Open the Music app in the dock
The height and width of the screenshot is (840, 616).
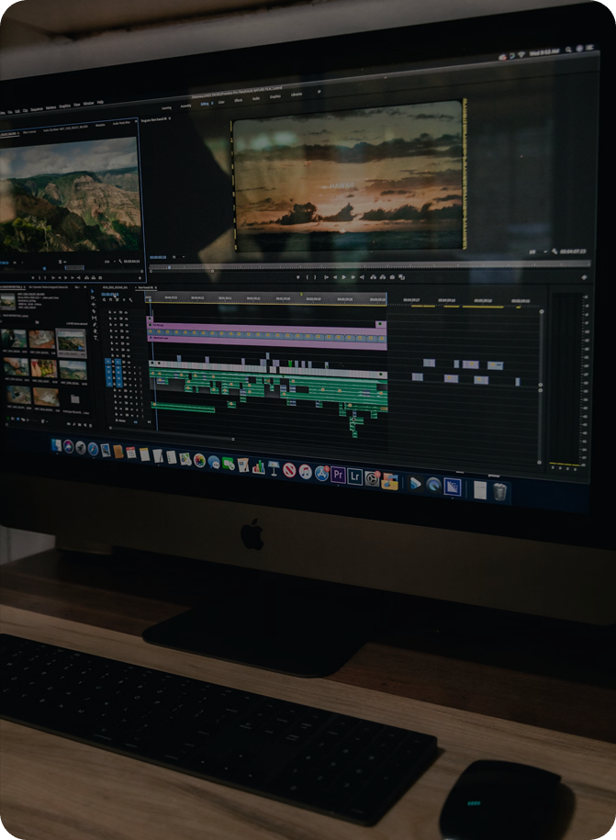(306, 472)
